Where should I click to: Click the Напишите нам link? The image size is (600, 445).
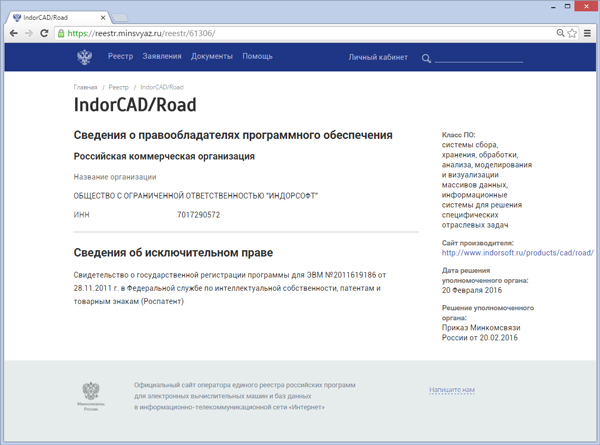point(452,390)
